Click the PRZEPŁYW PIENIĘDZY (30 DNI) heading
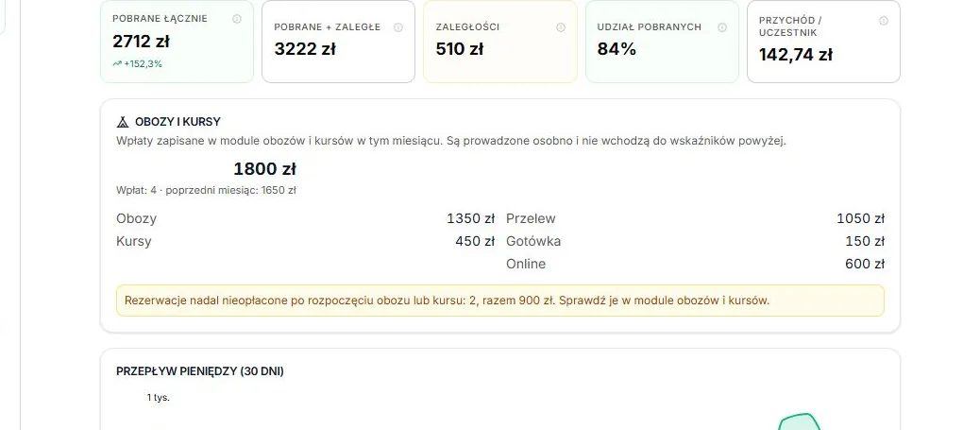 [200, 371]
